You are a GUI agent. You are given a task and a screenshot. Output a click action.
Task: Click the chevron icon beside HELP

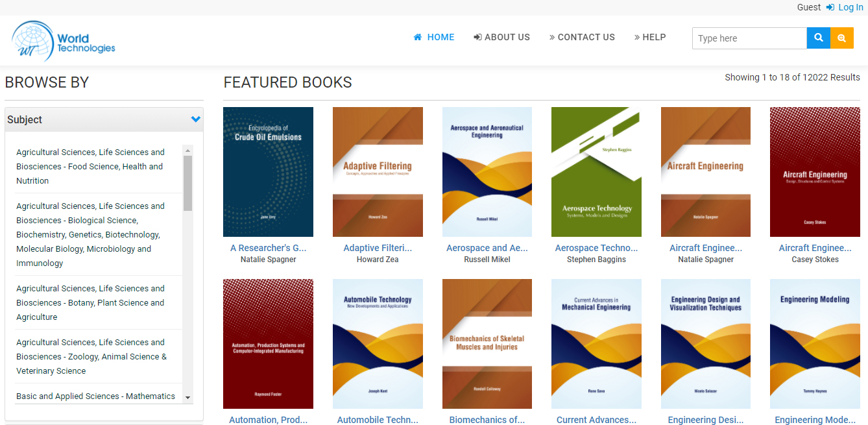click(x=637, y=37)
